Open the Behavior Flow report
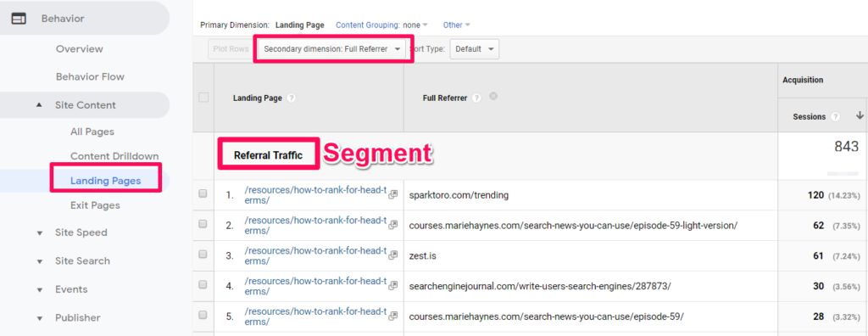 coord(90,76)
